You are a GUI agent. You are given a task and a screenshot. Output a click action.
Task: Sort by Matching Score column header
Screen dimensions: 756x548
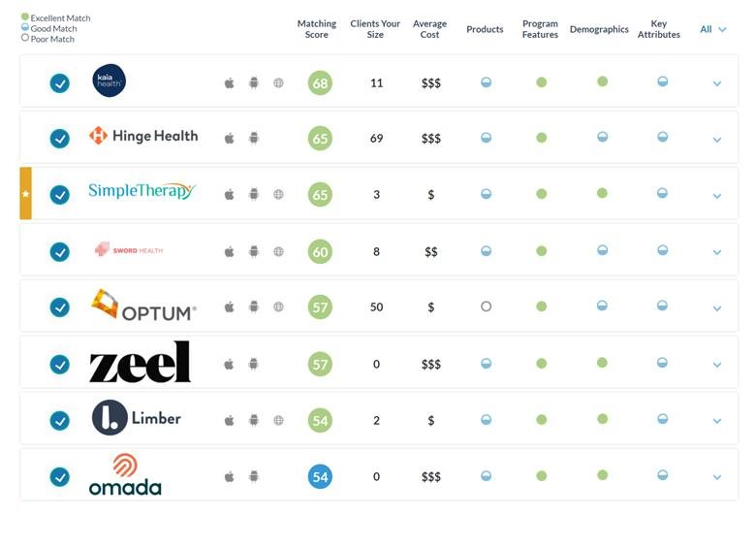click(317, 29)
